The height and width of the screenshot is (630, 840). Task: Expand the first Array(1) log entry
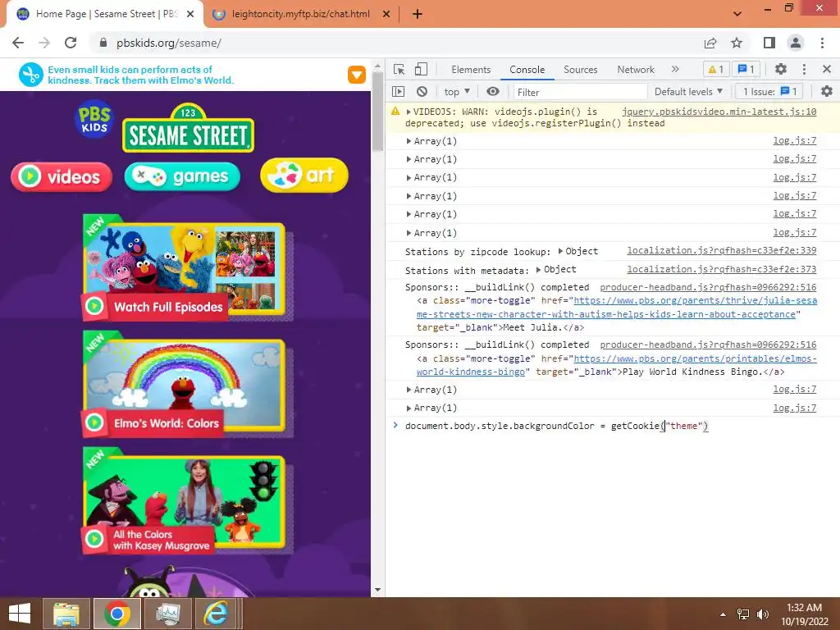coord(409,141)
